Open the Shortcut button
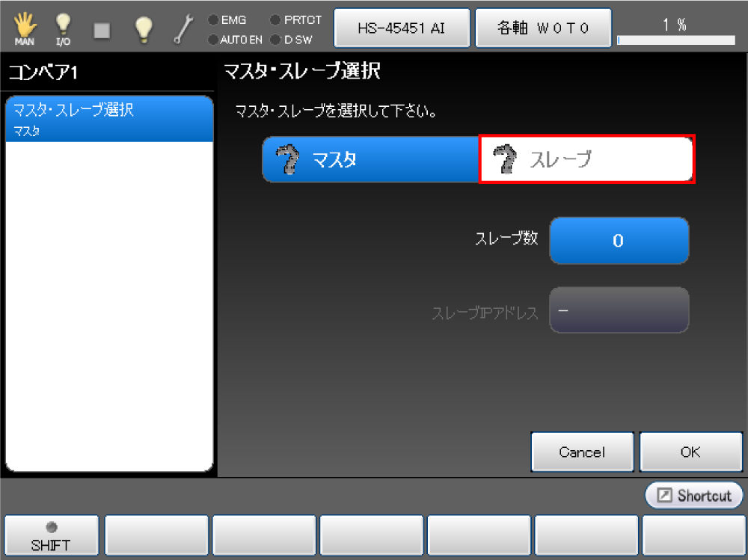748x560 pixels. [x=694, y=495]
